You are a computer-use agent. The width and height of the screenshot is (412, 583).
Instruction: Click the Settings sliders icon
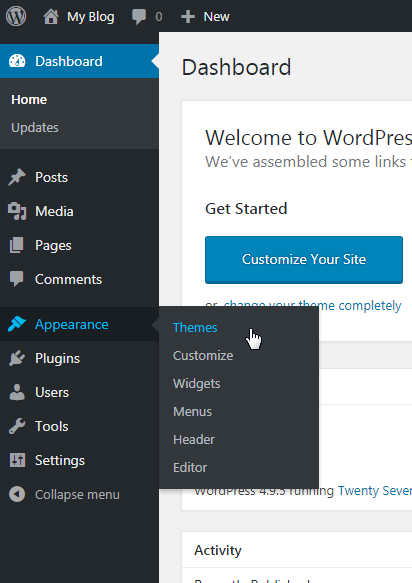coord(17,460)
